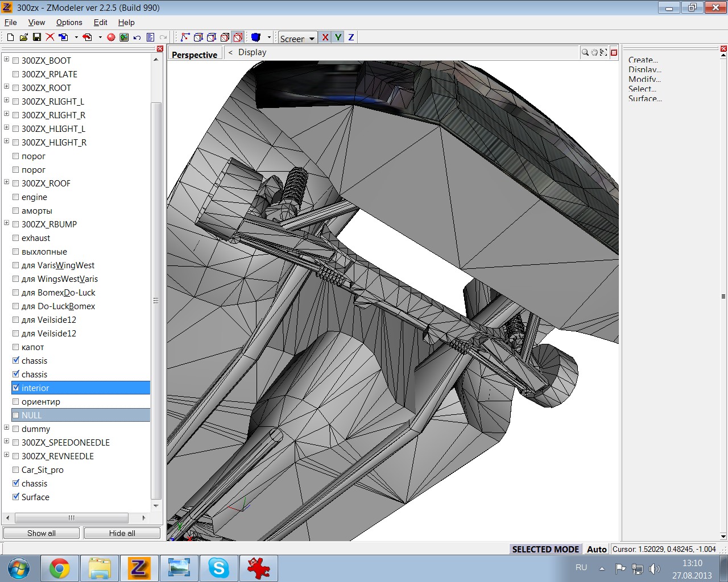The image size is (728, 582).
Task: Click the viewport maximize red square icon
Action: (x=614, y=52)
